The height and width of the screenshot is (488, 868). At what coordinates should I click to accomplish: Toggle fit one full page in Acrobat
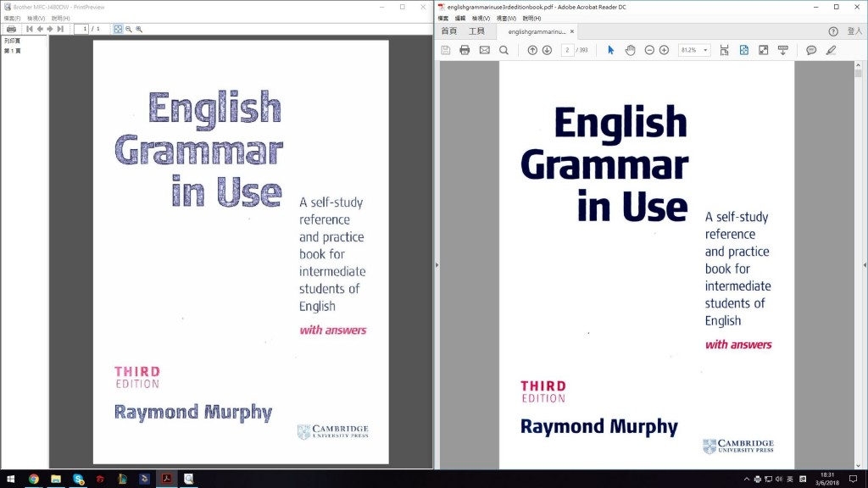pos(743,50)
